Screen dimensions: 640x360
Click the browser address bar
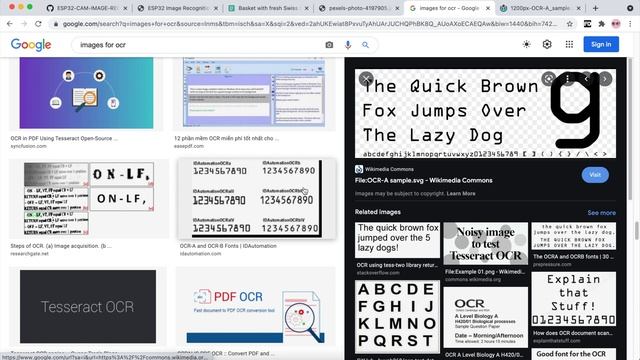309,24
